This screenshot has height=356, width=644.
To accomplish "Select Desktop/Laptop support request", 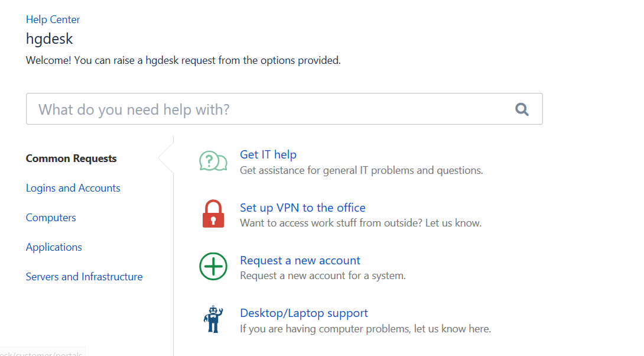I will pos(304,313).
